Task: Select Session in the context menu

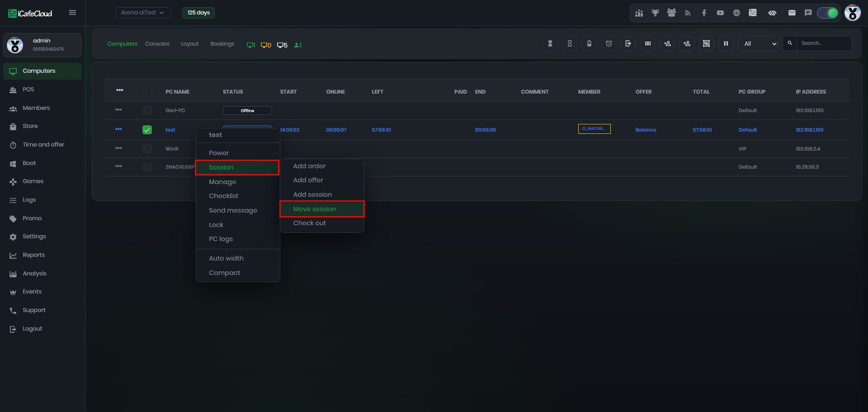Action: (238, 167)
